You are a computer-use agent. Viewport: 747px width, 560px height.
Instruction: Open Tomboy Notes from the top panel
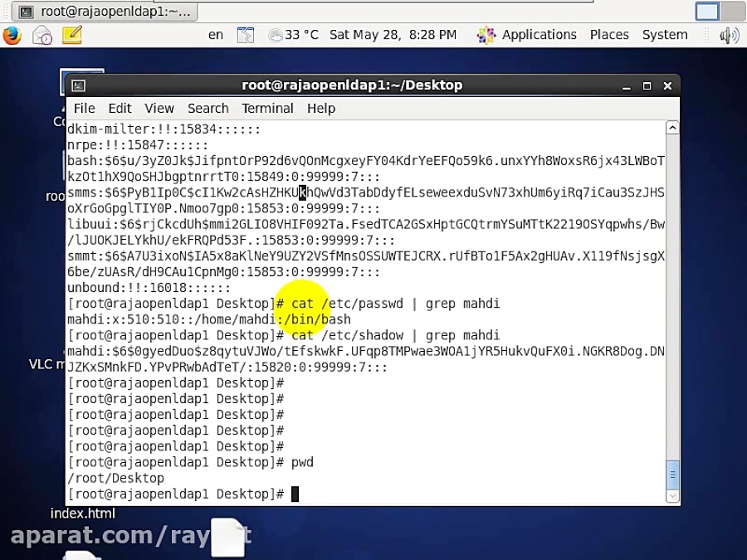(71, 35)
